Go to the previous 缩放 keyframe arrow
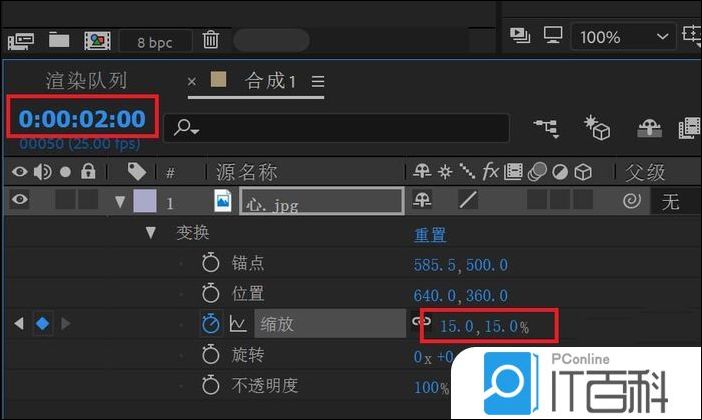 pos(18,323)
